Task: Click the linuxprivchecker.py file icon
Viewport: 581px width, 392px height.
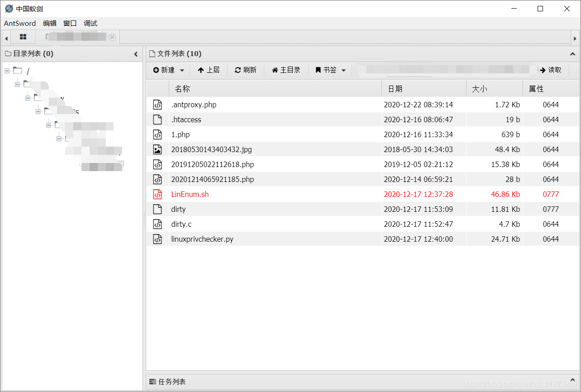Action: pos(157,239)
